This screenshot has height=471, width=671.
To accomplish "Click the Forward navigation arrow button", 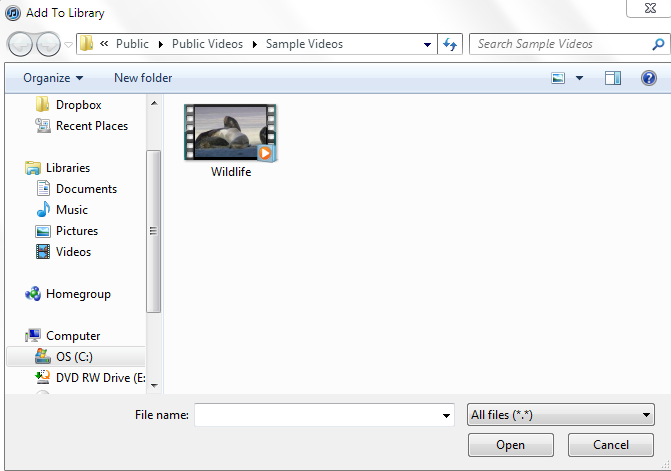I will click(48, 44).
